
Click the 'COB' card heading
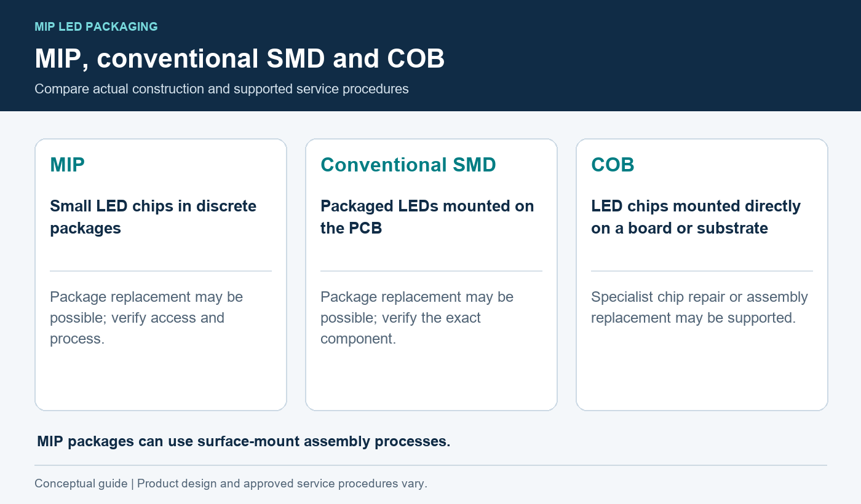[613, 165]
